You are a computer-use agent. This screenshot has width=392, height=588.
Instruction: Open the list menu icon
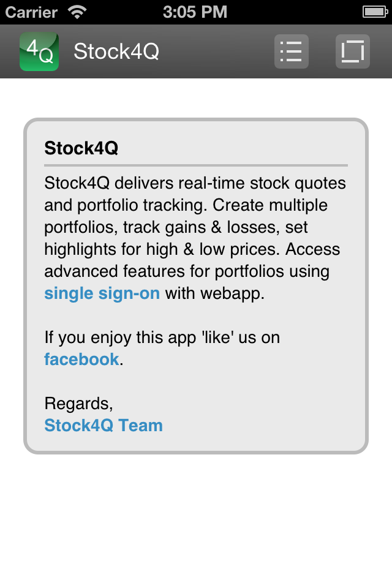tap(292, 51)
